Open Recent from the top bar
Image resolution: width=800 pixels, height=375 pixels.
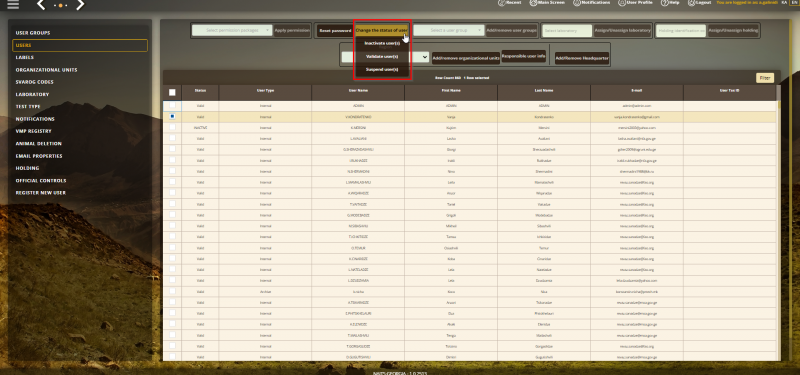coord(510,3)
